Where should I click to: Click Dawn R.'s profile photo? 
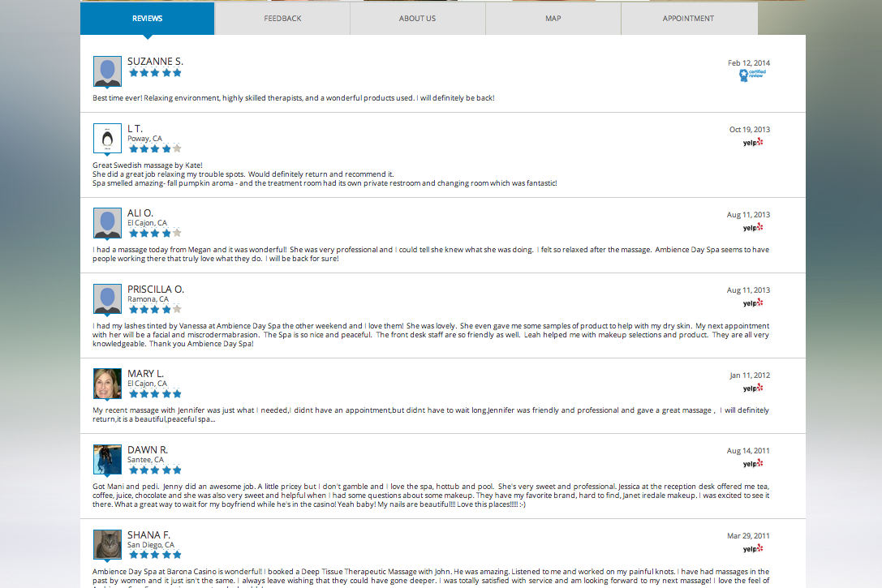coord(107,459)
